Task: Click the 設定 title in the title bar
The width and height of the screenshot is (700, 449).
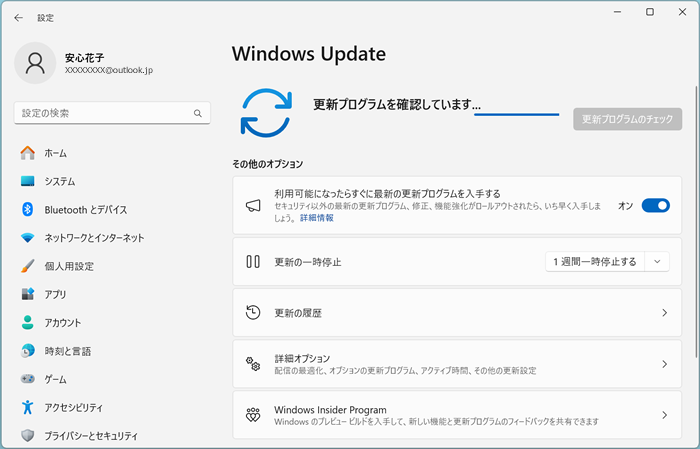Action: tap(45, 18)
